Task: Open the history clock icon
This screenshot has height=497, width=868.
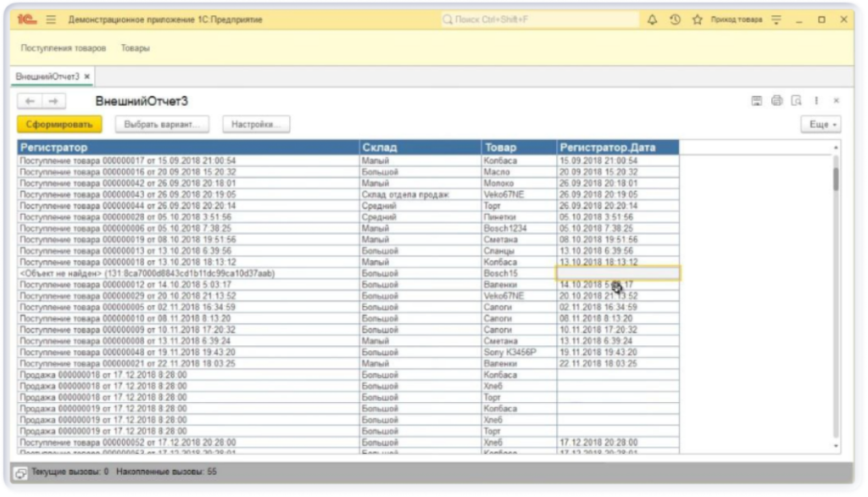Action: [675, 20]
